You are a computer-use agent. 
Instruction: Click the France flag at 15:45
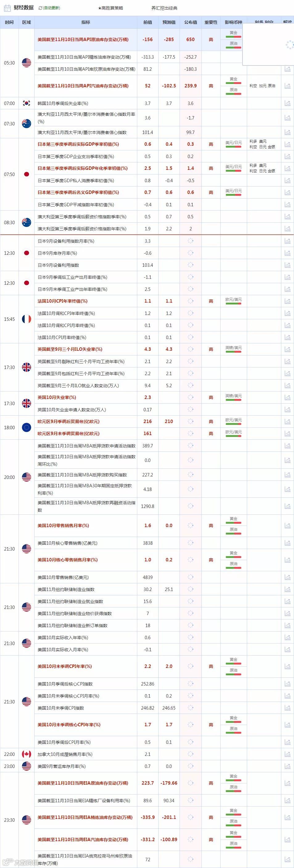point(27,319)
